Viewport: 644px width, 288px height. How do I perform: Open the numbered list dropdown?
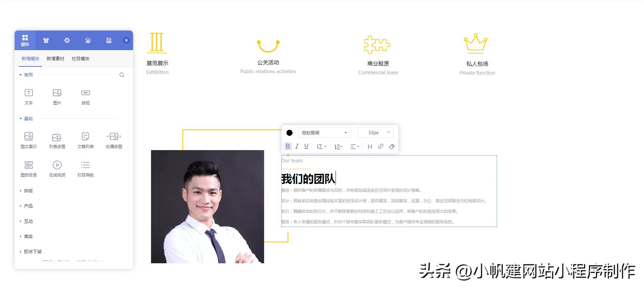pyautogui.click(x=338, y=147)
